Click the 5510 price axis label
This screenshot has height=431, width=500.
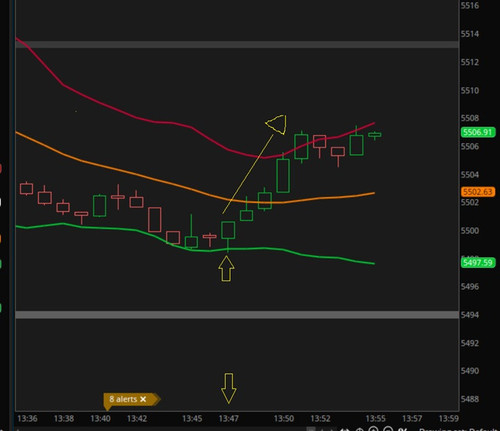470,90
